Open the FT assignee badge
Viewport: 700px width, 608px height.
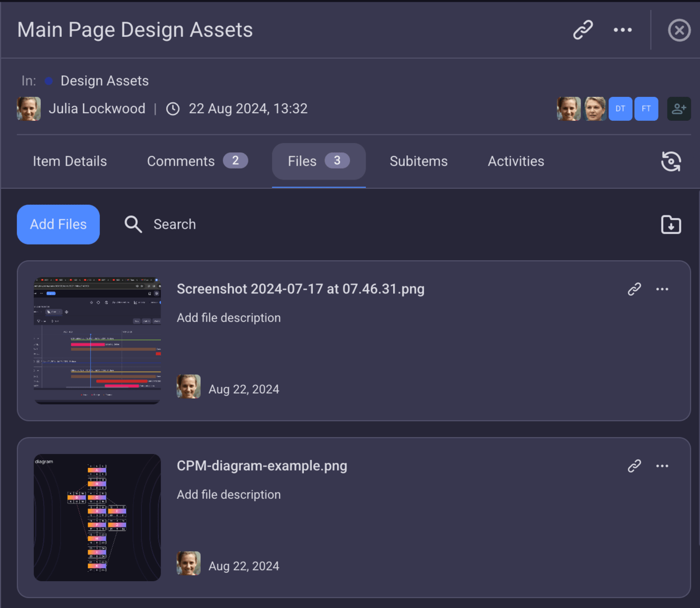[646, 109]
